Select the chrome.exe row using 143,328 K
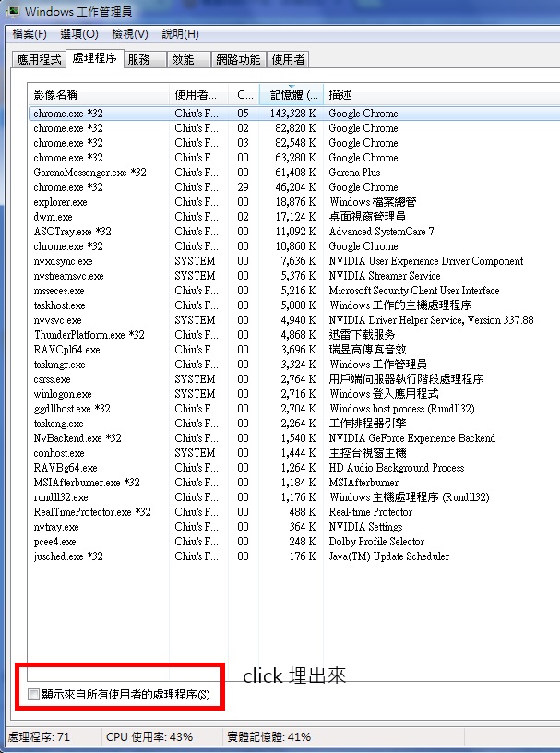The height and width of the screenshot is (753, 560). pyautogui.click(x=293, y=114)
